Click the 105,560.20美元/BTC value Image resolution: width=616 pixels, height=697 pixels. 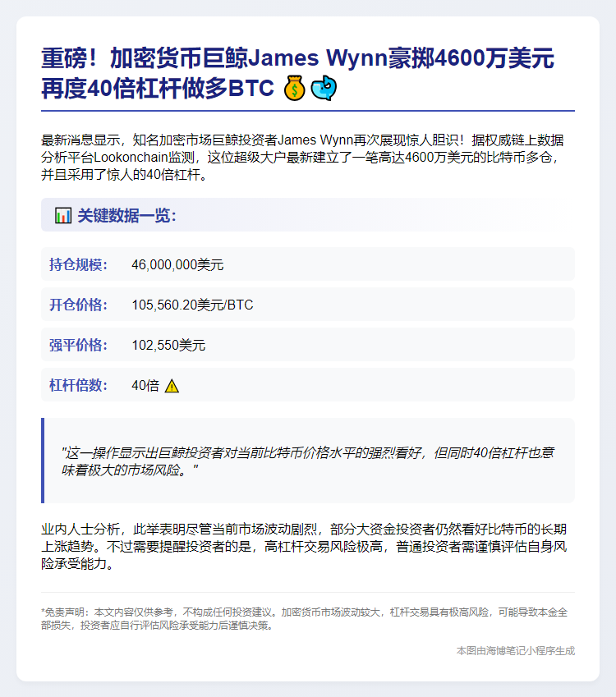pyautogui.click(x=192, y=305)
